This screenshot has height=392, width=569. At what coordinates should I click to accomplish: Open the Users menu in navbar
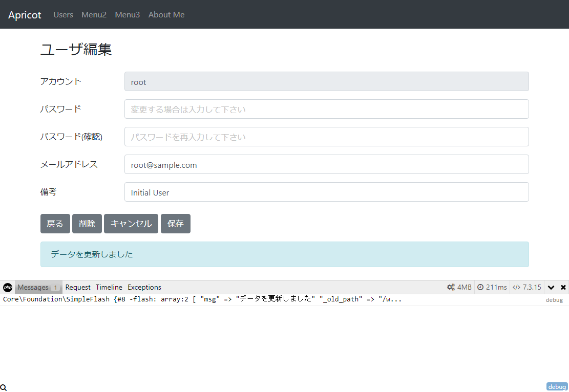(x=64, y=15)
